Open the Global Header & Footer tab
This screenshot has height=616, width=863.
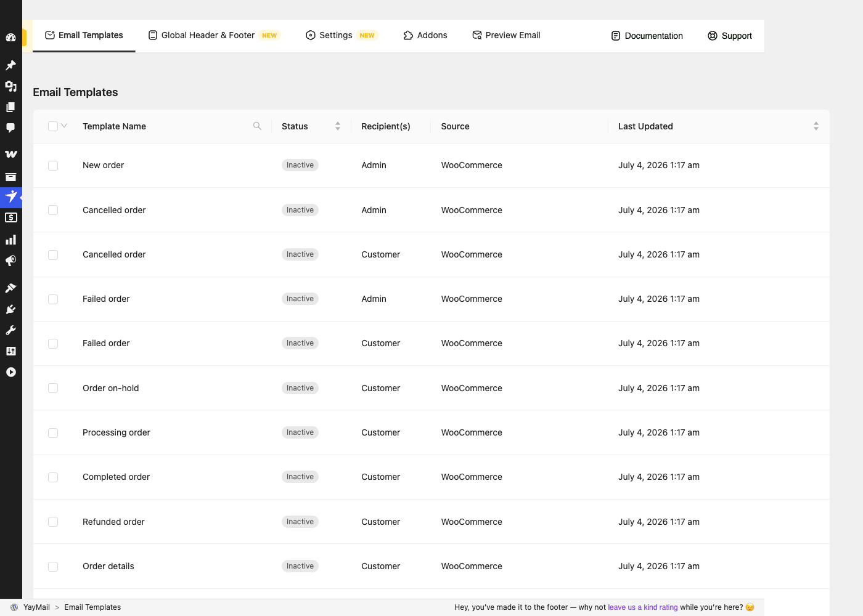tap(214, 35)
